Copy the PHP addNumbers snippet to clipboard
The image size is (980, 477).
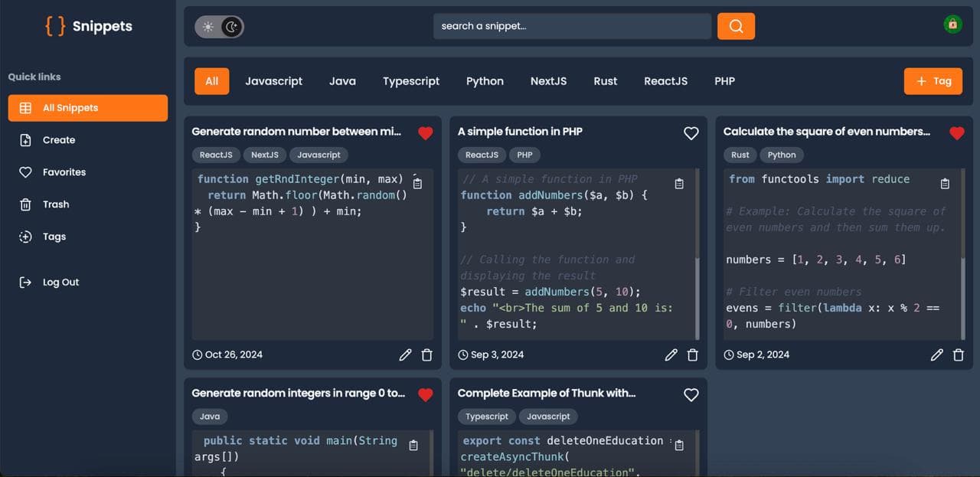678,184
